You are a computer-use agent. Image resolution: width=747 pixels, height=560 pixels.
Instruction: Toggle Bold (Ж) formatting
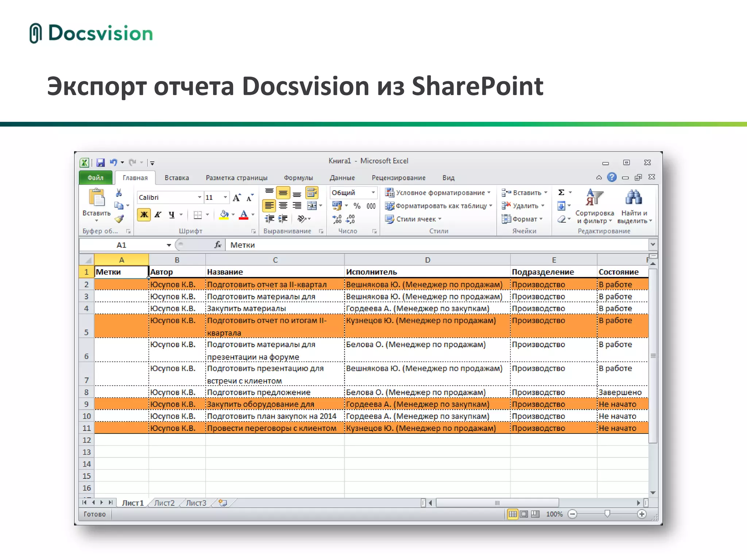click(x=144, y=215)
